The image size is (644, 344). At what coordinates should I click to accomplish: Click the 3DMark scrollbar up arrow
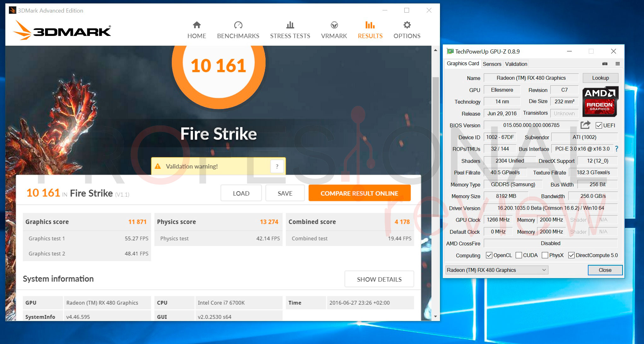pyautogui.click(x=436, y=50)
